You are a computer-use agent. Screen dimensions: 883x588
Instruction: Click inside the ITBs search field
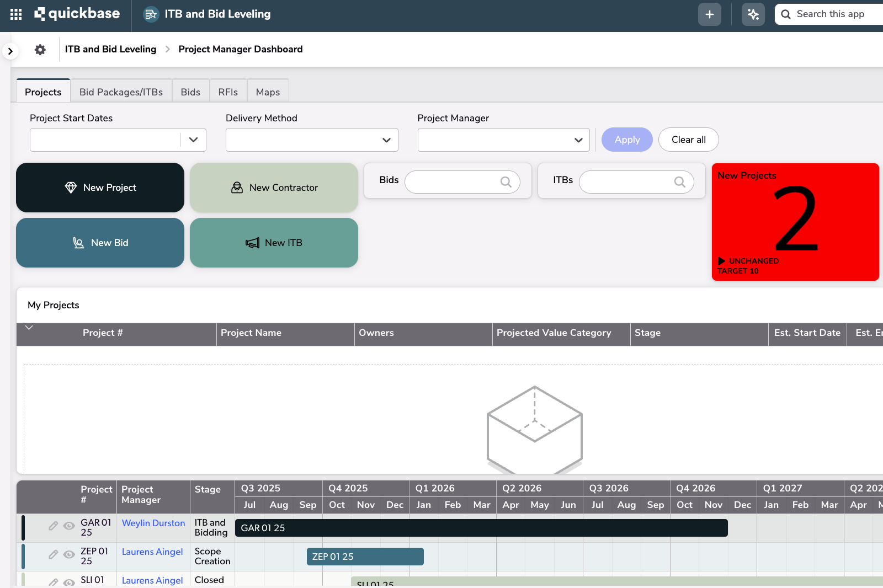[x=629, y=182]
